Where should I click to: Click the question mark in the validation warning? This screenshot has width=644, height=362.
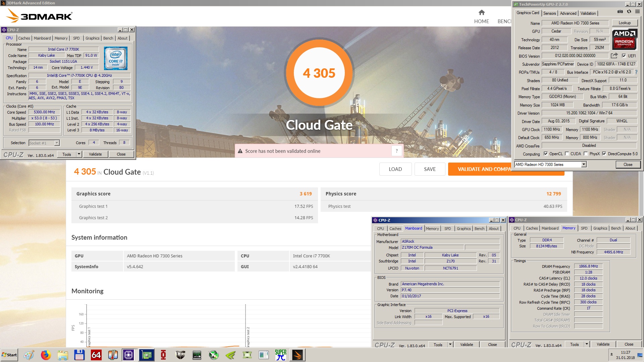click(x=396, y=151)
